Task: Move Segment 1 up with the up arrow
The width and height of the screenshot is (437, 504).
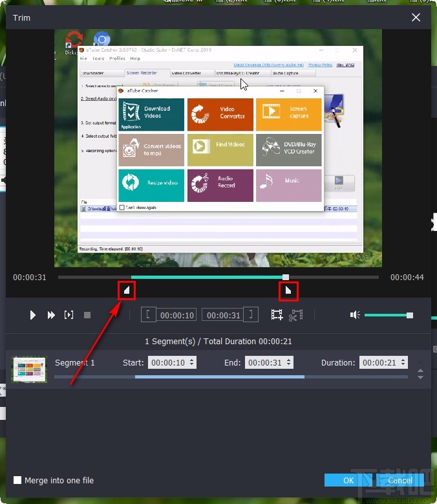Action: pos(420,371)
